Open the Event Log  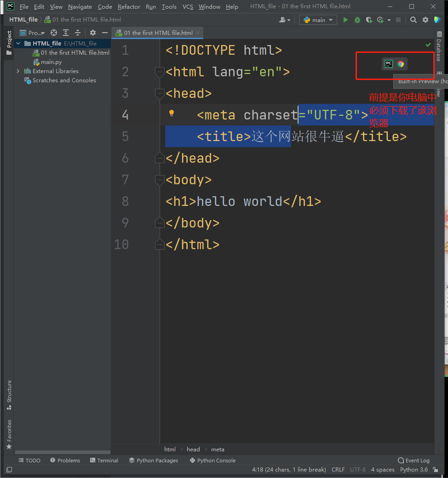tap(414, 461)
